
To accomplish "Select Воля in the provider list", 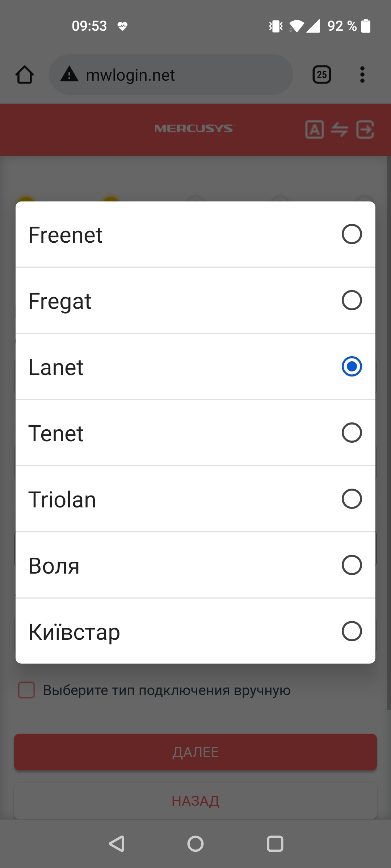I will click(x=352, y=565).
